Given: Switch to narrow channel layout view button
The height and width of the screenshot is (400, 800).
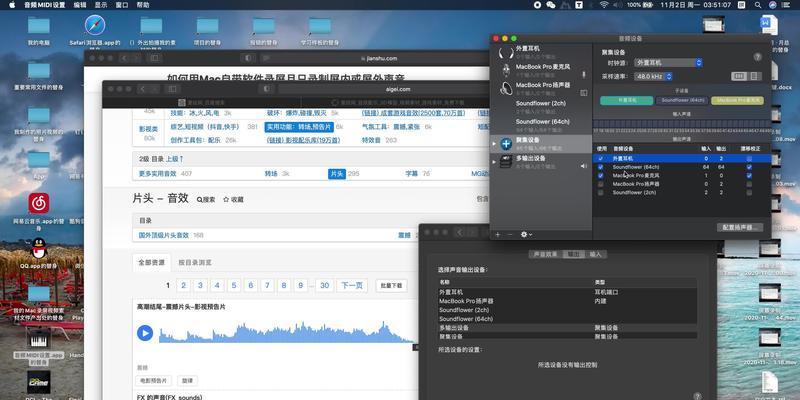Looking at the screenshot, I should (754, 76).
